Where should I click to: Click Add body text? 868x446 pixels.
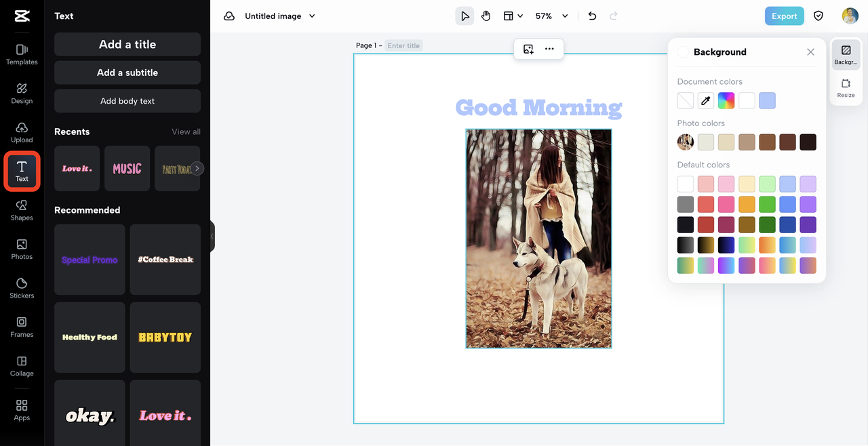[127, 101]
